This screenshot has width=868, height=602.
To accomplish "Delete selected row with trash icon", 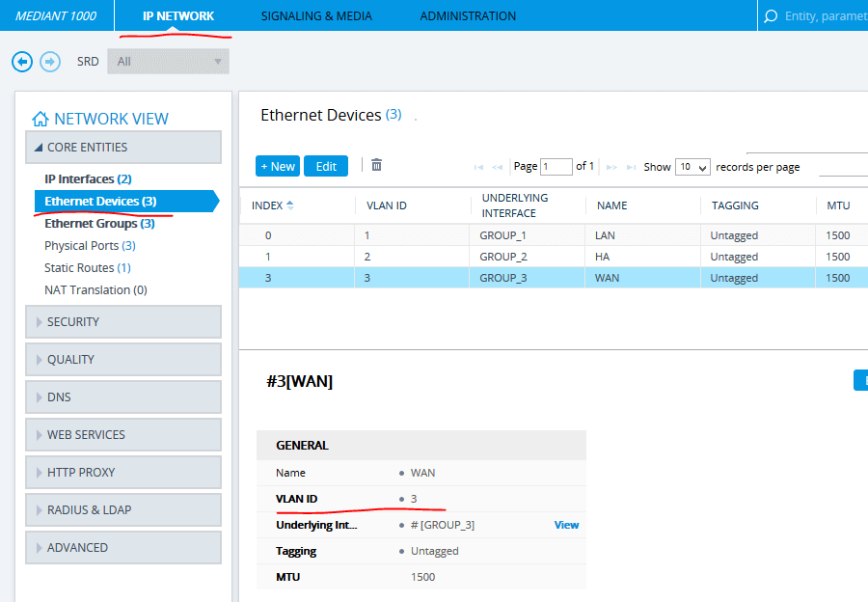I will 376,165.
